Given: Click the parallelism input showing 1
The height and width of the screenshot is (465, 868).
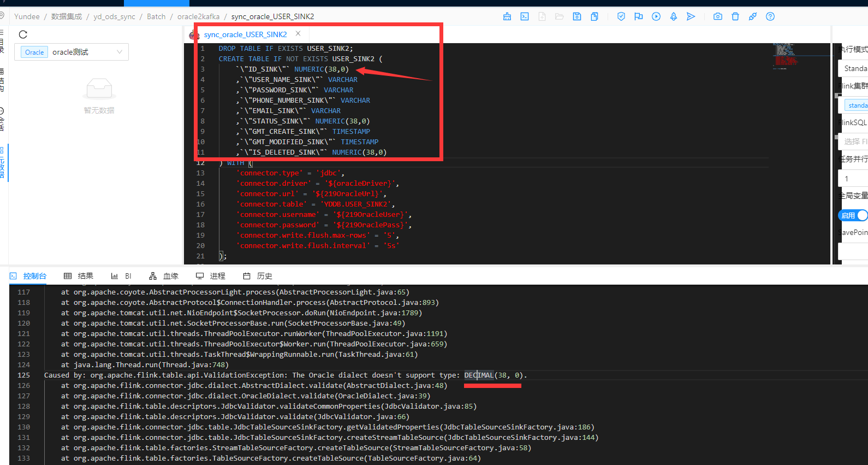Looking at the screenshot, I should [853, 179].
